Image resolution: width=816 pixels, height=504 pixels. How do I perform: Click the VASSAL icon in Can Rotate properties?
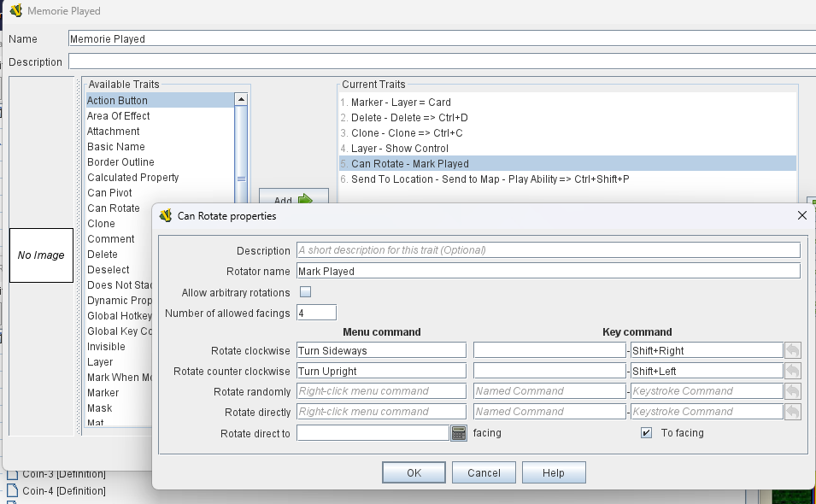pos(166,215)
